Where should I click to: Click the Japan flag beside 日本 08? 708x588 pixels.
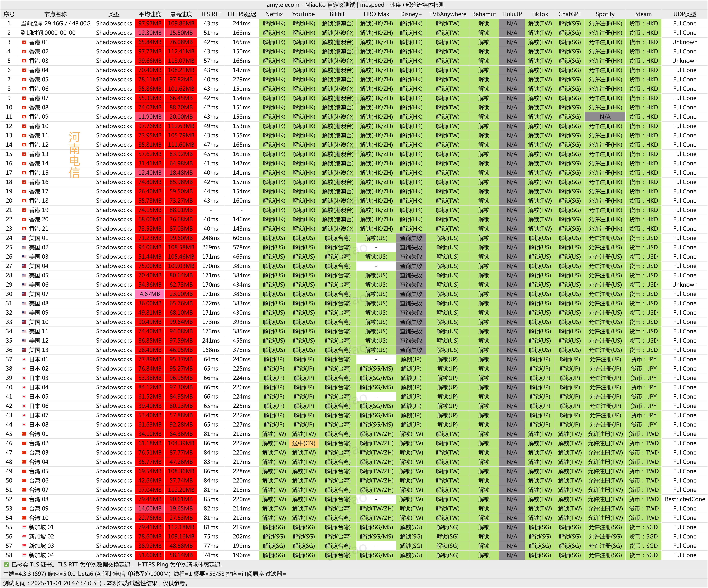pyautogui.click(x=24, y=424)
